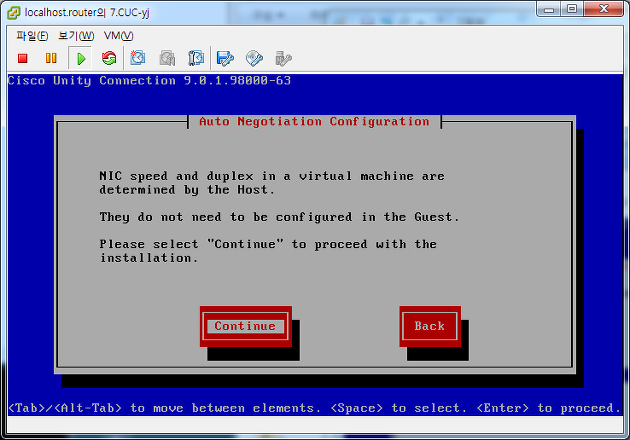Open the snapshot manager icon
Image resolution: width=630 pixels, height=440 pixels.
coord(196,58)
